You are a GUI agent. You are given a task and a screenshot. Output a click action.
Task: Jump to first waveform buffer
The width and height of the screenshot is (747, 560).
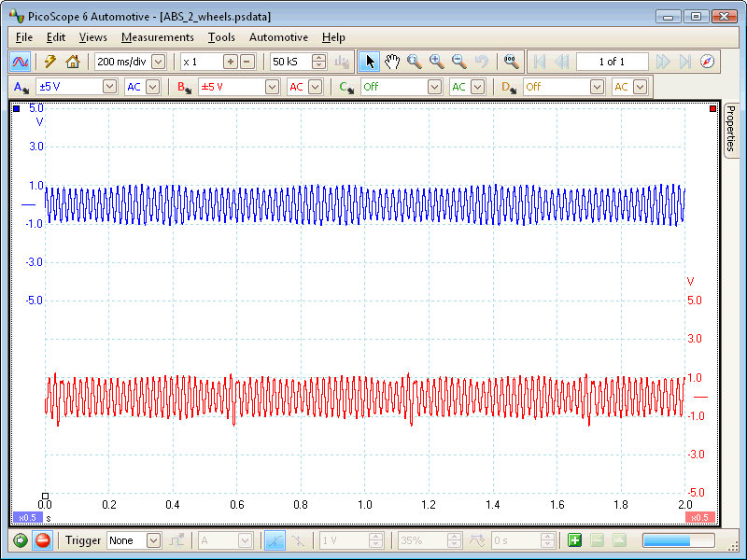point(540,62)
